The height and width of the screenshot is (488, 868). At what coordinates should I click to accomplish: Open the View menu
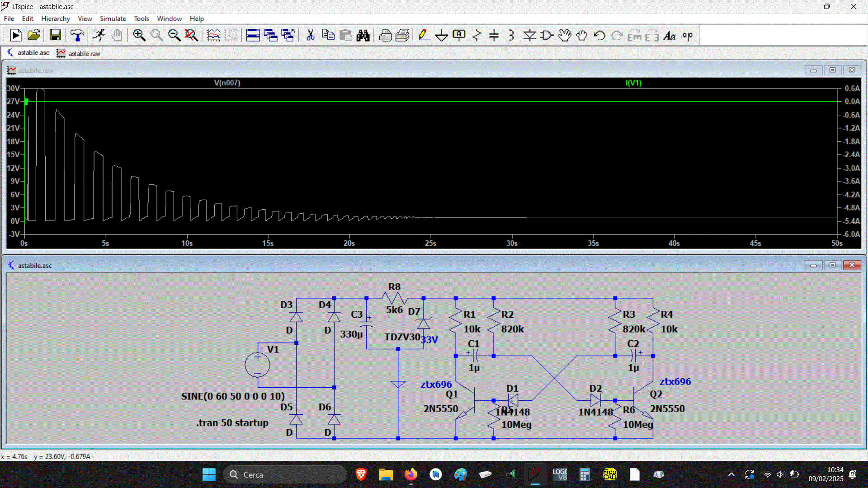[x=85, y=19]
